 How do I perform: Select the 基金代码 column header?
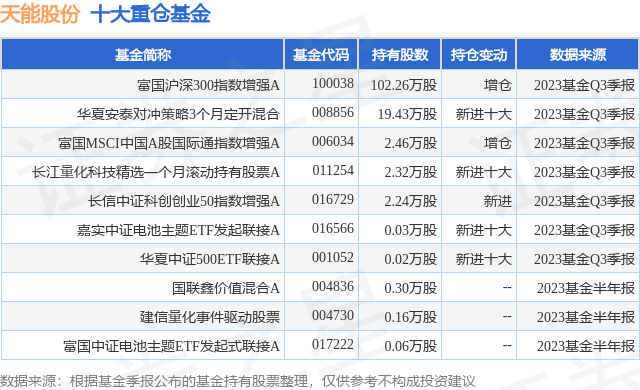point(321,55)
